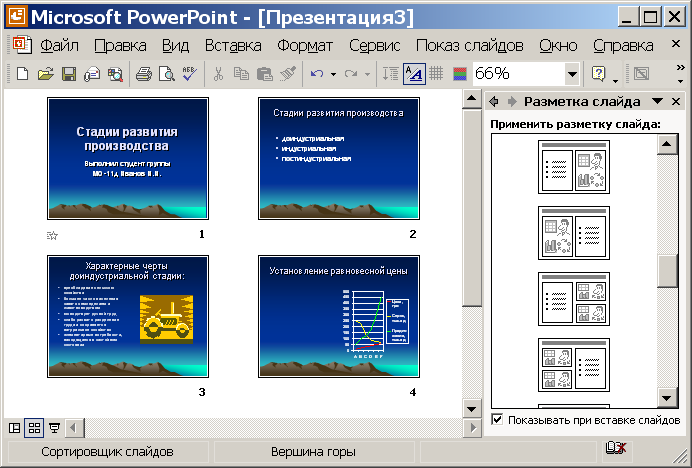Image resolution: width=692 pixels, height=468 pixels.
Task: Close the "Разметка слайда" task pane
Action: (676, 102)
